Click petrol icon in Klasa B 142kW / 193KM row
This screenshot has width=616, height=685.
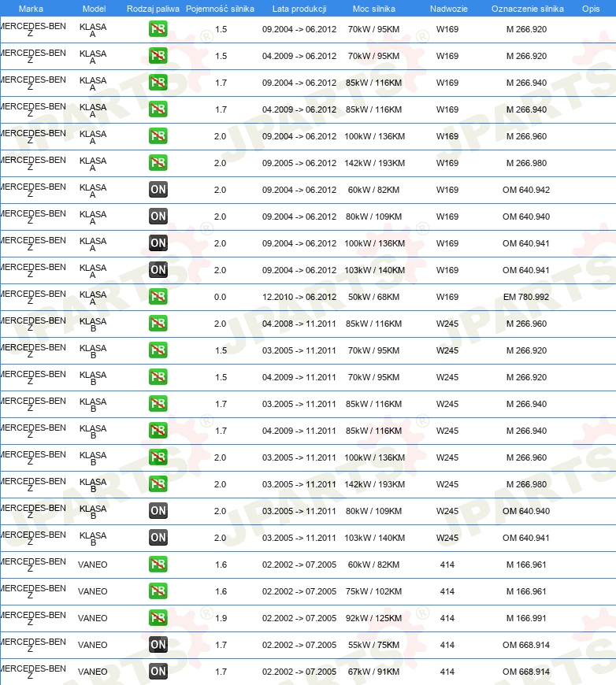click(158, 484)
